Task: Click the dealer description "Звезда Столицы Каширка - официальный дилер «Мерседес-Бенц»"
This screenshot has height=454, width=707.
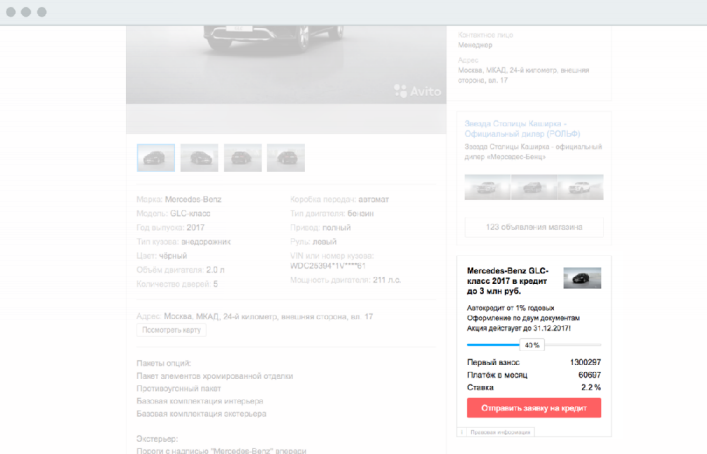Action: click(533, 152)
